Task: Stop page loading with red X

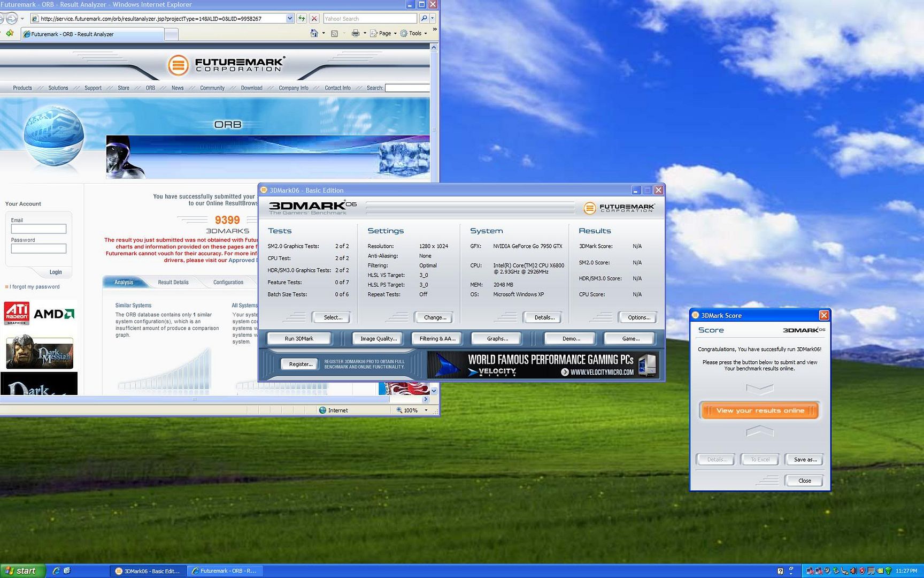Action: pyautogui.click(x=314, y=18)
